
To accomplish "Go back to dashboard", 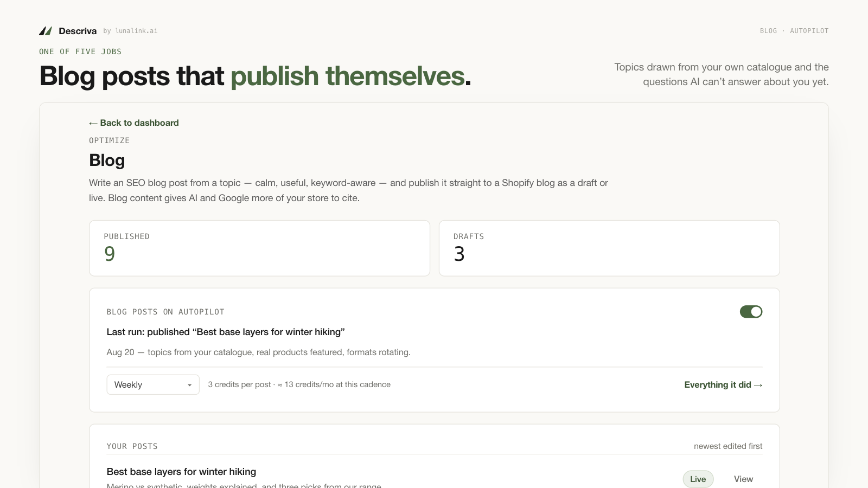I will 134,123.
